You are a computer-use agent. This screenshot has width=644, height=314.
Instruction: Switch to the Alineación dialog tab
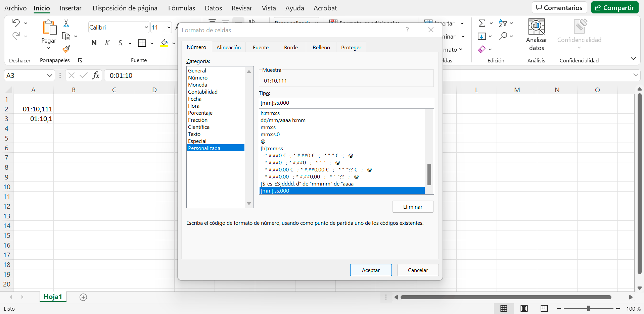click(229, 48)
